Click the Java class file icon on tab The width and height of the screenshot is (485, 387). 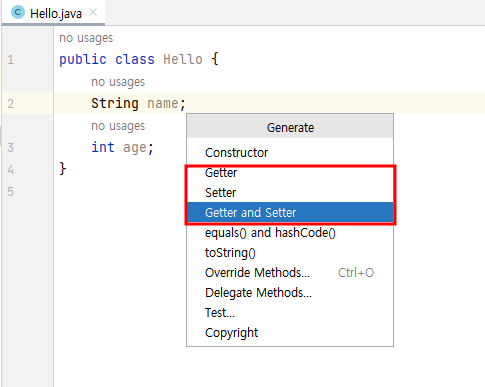point(18,13)
